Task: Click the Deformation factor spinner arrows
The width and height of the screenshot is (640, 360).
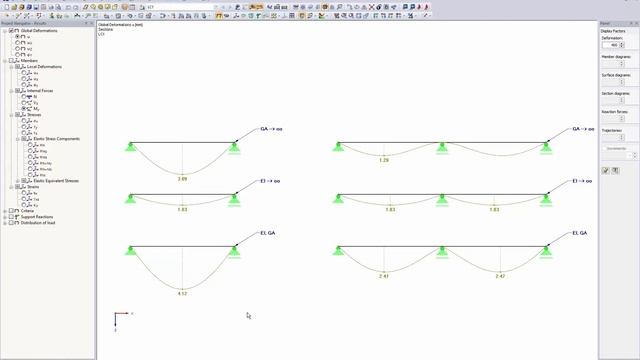Action: (622, 45)
